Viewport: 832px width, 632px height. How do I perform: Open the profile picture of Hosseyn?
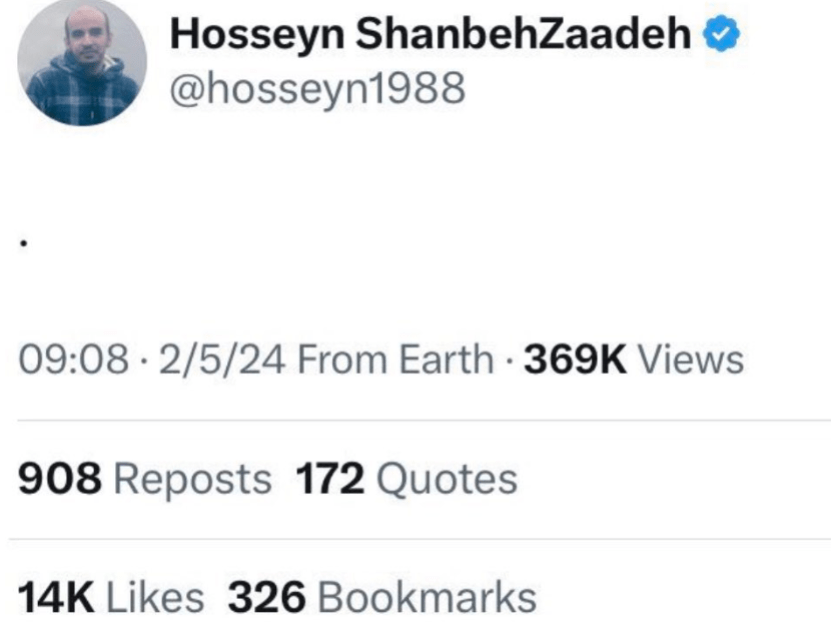[82, 62]
